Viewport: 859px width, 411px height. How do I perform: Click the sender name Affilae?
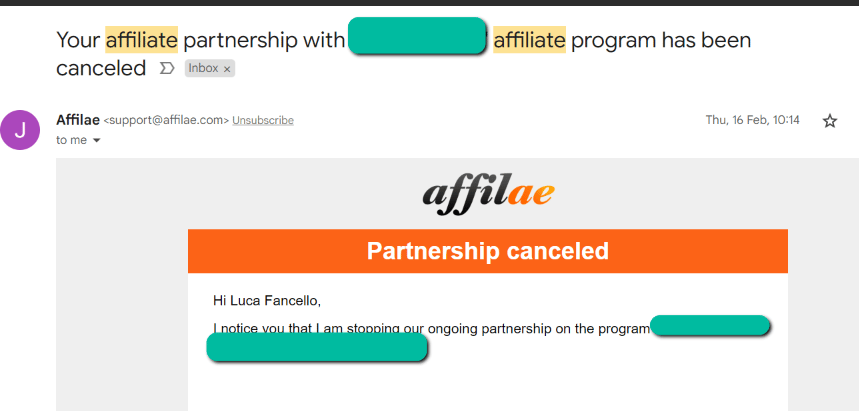click(x=78, y=120)
